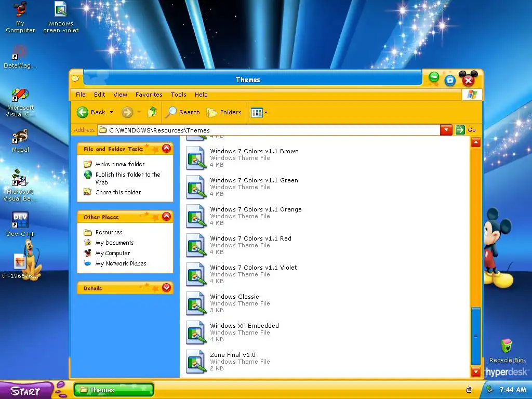Click Share this folder link
This screenshot has width=532, height=399.
click(118, 192)
